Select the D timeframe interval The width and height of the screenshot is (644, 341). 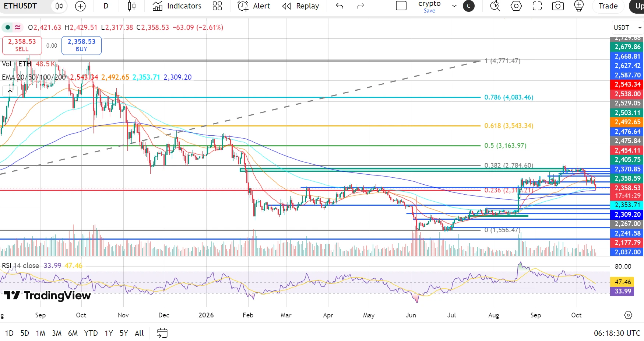coord(106,6)
